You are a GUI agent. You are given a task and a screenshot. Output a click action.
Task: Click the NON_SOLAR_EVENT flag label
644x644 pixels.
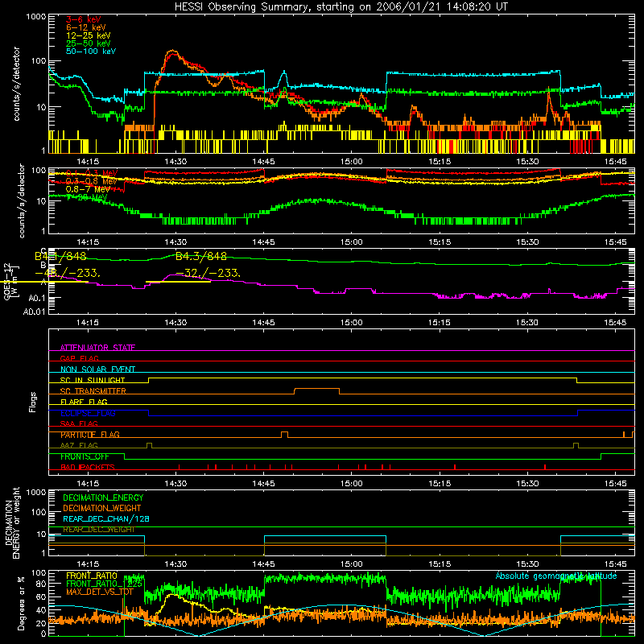pyautogui.click(x=97, y=369)
